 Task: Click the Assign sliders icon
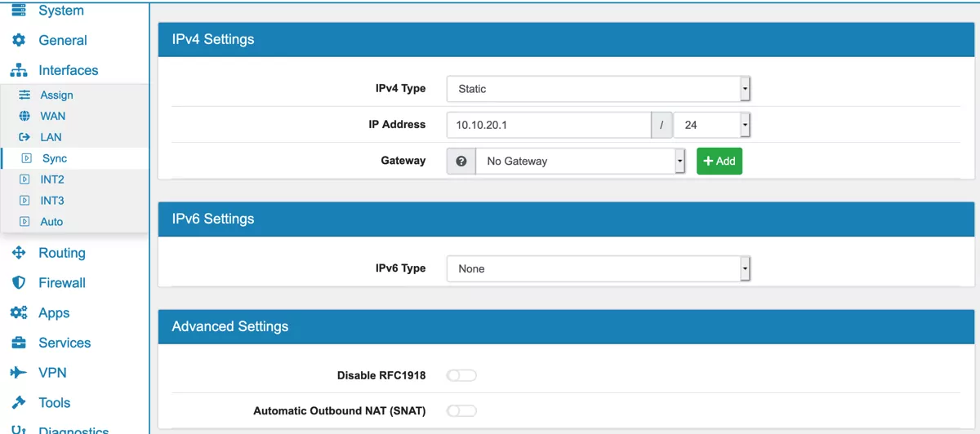point(24,95)
